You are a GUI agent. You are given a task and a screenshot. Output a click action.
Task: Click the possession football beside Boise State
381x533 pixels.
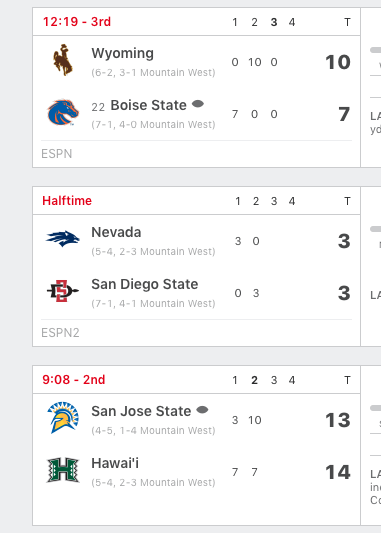click(198, 104)
